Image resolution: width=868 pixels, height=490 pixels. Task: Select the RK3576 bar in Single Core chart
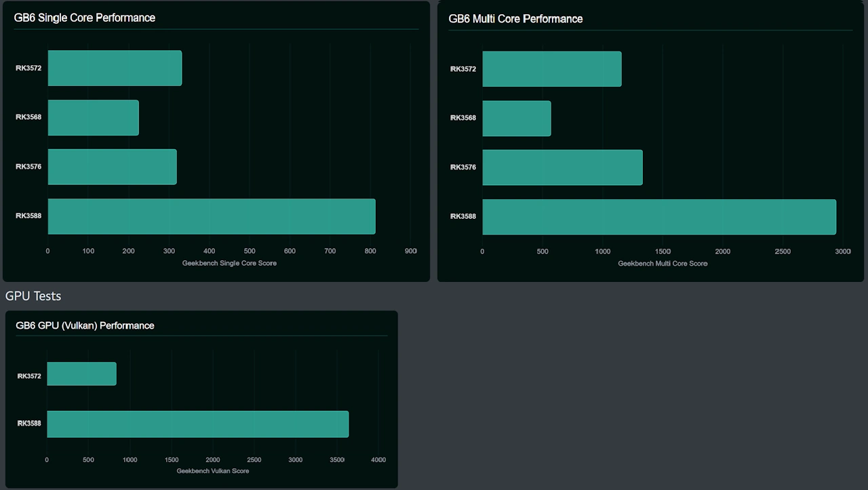point(112,167)
